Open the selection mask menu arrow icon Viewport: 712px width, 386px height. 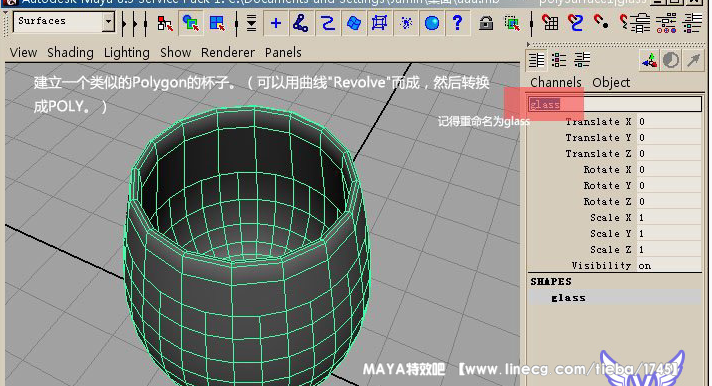point(251,23)
